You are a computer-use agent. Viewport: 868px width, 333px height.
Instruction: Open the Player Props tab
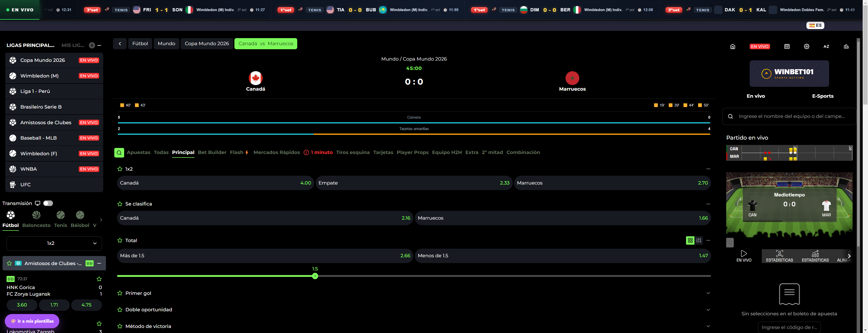(413, 152)
